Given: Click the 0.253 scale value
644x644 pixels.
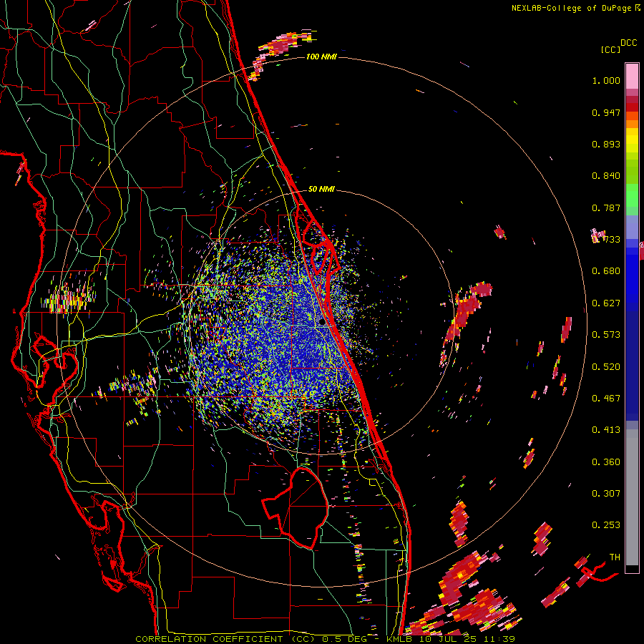Looking at the screenshot, I should pos(606,525).
